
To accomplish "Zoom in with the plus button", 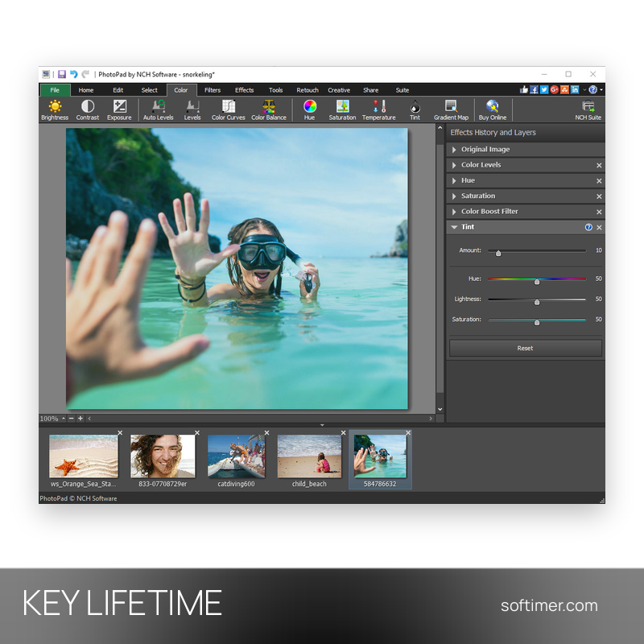I will (80, 419).
